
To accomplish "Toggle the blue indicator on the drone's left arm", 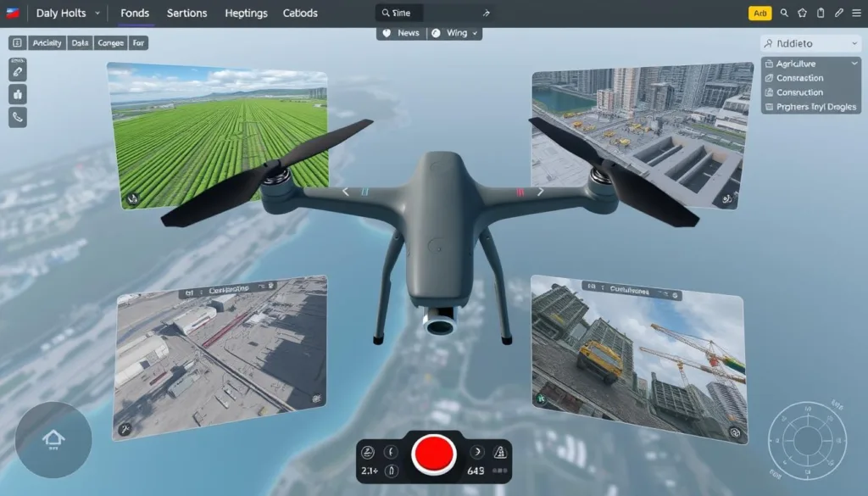I will 364,192.
